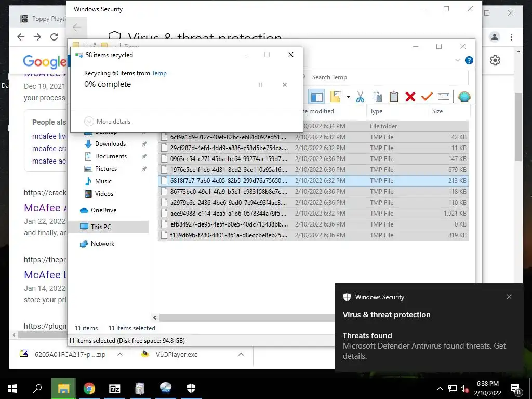The image size is (532, 399).
Task: Select file 86773bc0-49c1-4fa9-b5c1
Action: [313, 192]
